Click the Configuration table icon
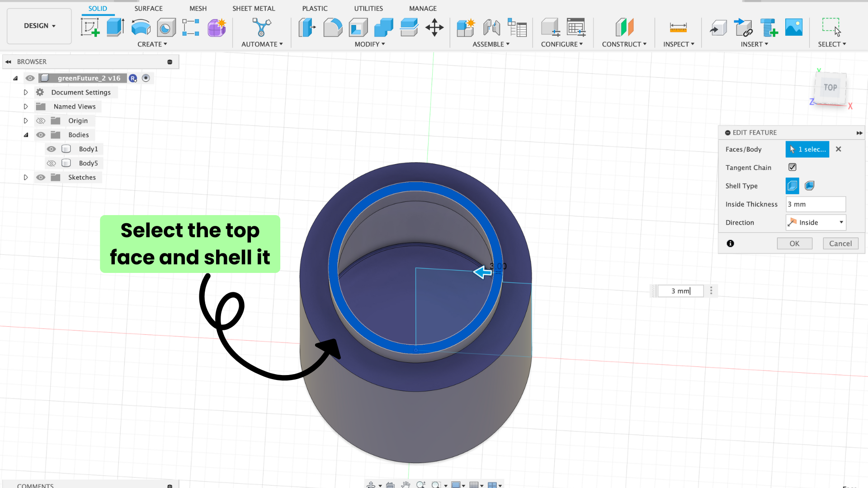The width and height of the screenshot is (868, 488). 576,28
